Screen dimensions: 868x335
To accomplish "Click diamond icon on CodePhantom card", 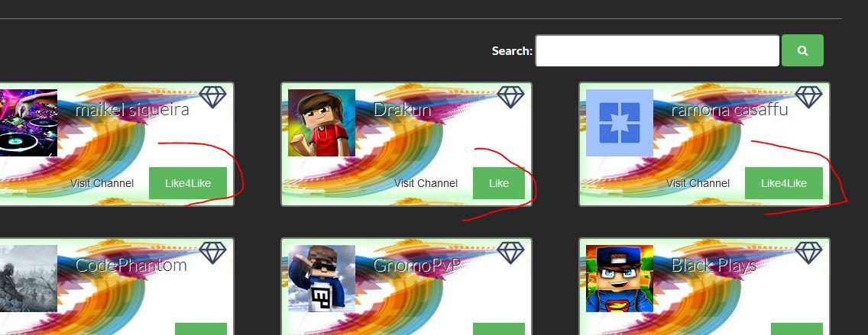I will coord(212,253).
